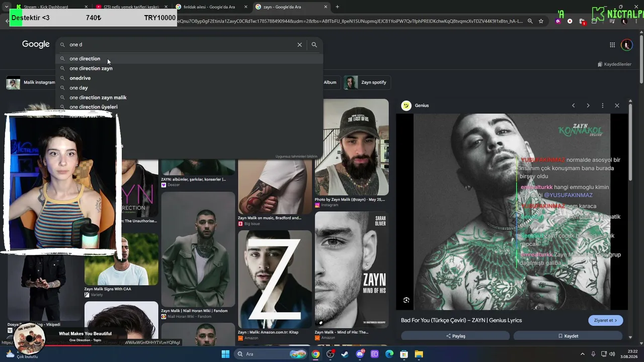Open the weather widget Çok bulutlu
644x362 pixels.
coord(23,354)
